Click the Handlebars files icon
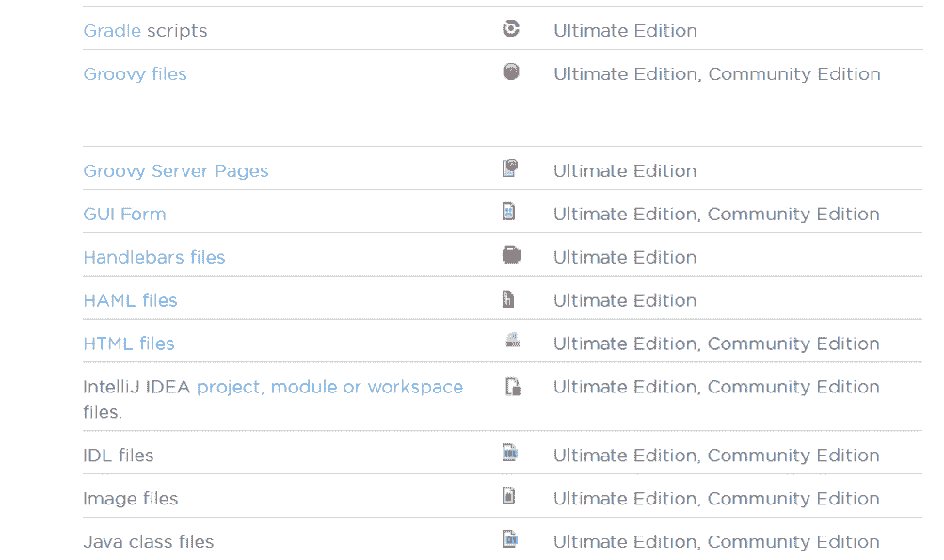Image resolution: width=944 pixels, height=560 pixels. (511, 255)
